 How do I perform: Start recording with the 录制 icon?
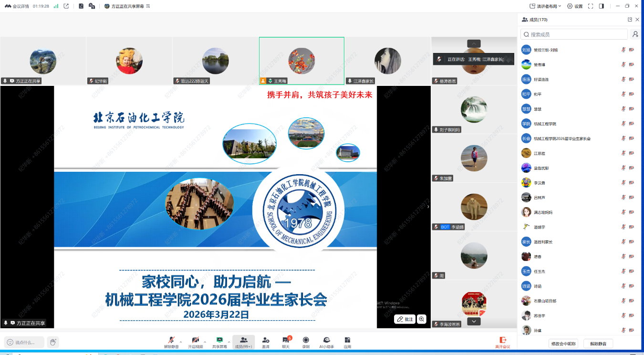tap(306, 342)
